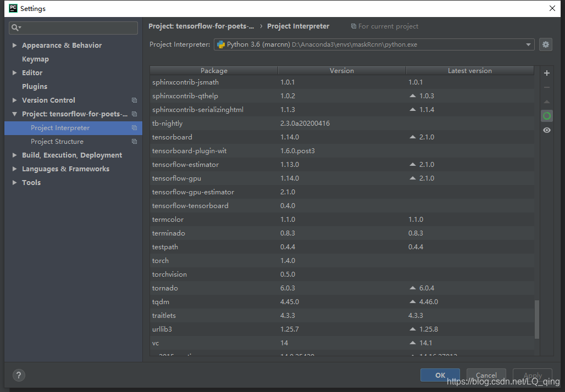The image size is (565, 392).
Task: Click the plus icon to install package
Action: (547, 73)
